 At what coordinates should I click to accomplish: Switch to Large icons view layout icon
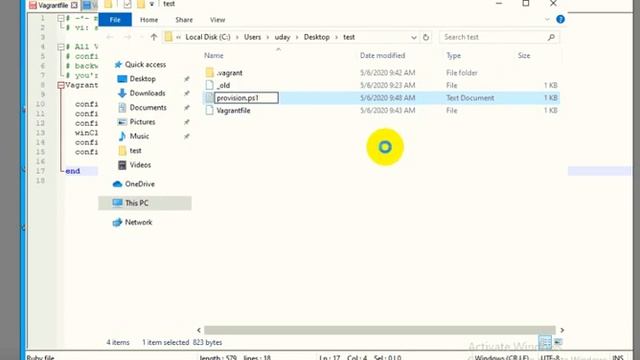pyautogui.click(x=558, y=342)
